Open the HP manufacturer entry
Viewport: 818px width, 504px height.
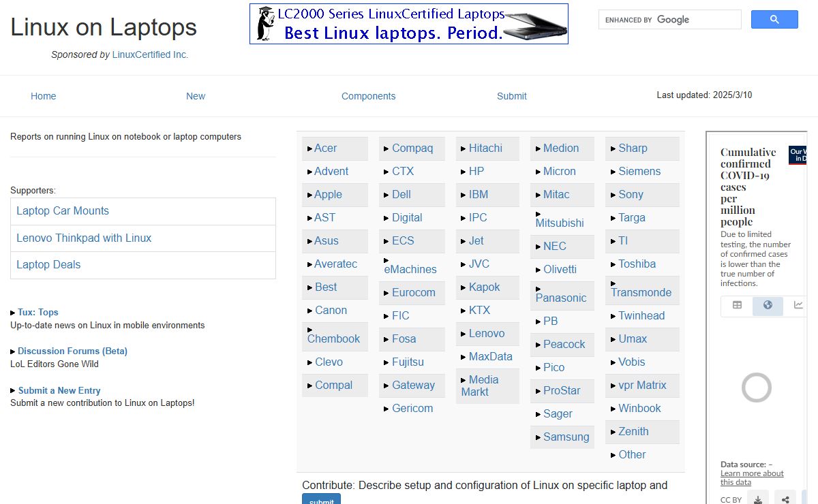pos(476,172)
